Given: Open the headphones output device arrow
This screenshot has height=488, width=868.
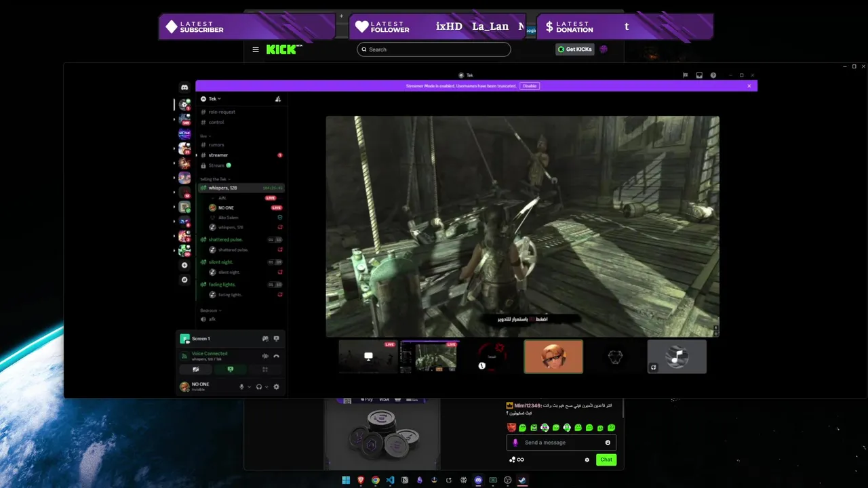Looking at the screenshot, I should [x=267, y=387].
